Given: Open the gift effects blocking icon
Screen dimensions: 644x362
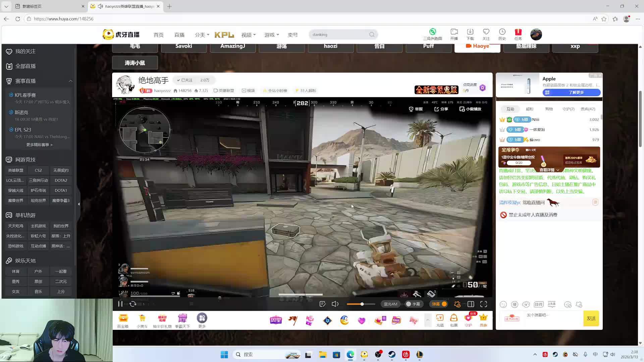Looking at the screenshot, I should pos(457,304).
